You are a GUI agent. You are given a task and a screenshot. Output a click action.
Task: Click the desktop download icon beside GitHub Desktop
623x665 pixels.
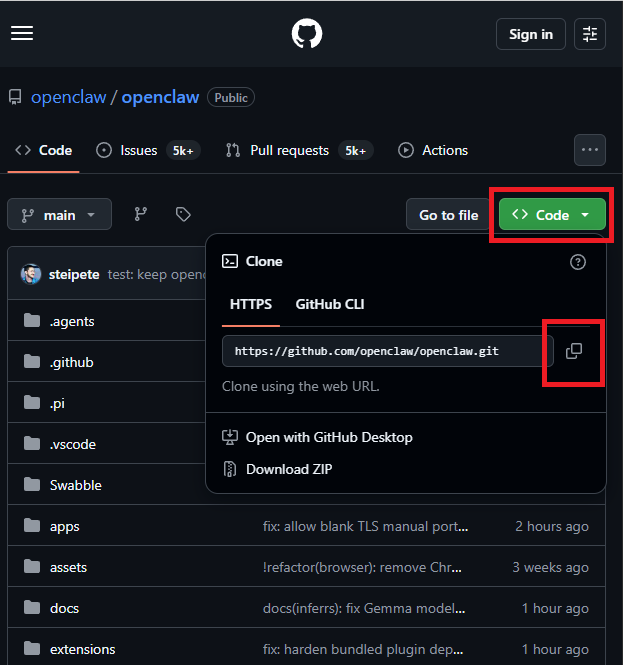pos(229,437)
